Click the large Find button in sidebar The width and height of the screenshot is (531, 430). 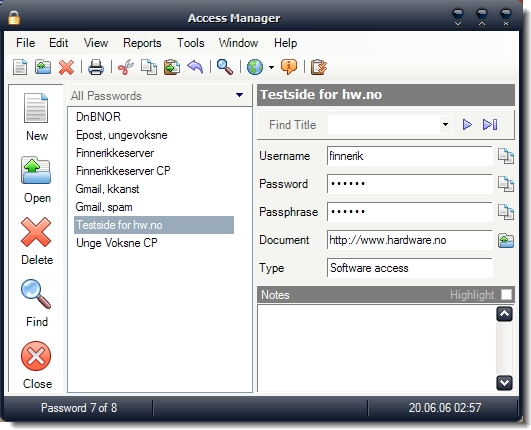[x=37, y=303]
